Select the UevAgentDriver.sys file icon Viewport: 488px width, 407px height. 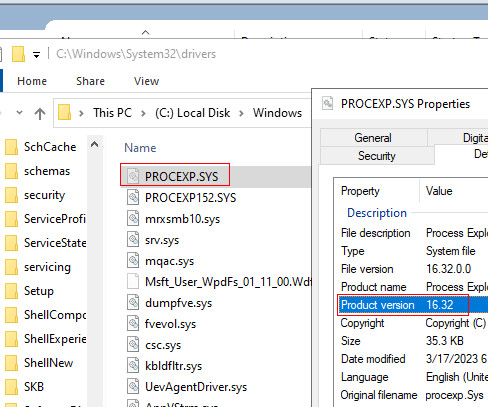(x=133, y=386)
